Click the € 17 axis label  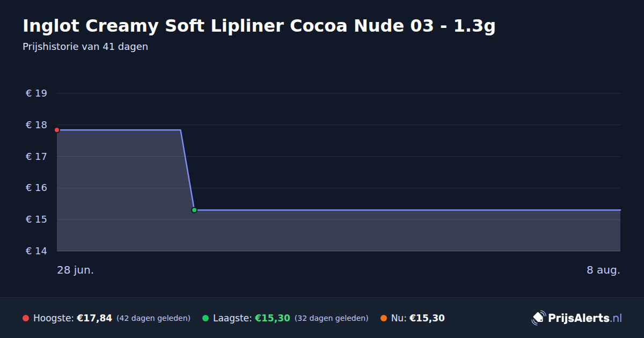pos(36,157)
